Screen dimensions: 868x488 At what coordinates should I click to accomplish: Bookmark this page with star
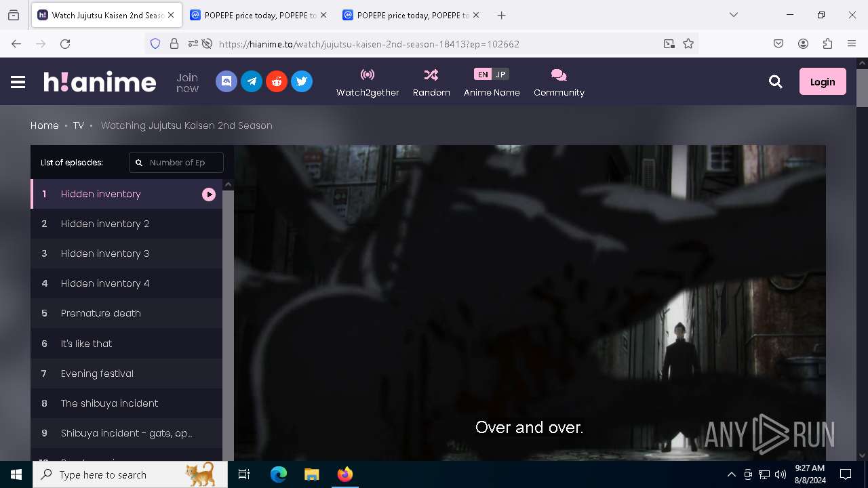(x=688, y=43)
